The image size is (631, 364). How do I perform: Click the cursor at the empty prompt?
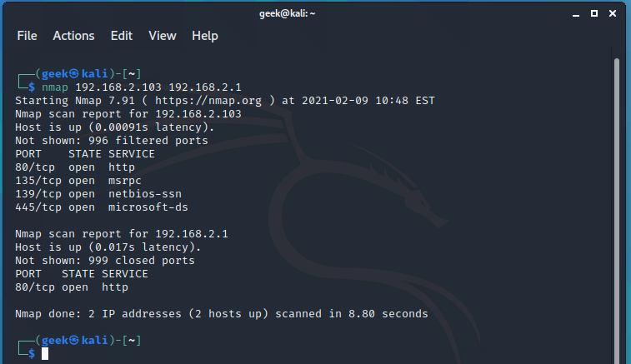coord(45,354)
